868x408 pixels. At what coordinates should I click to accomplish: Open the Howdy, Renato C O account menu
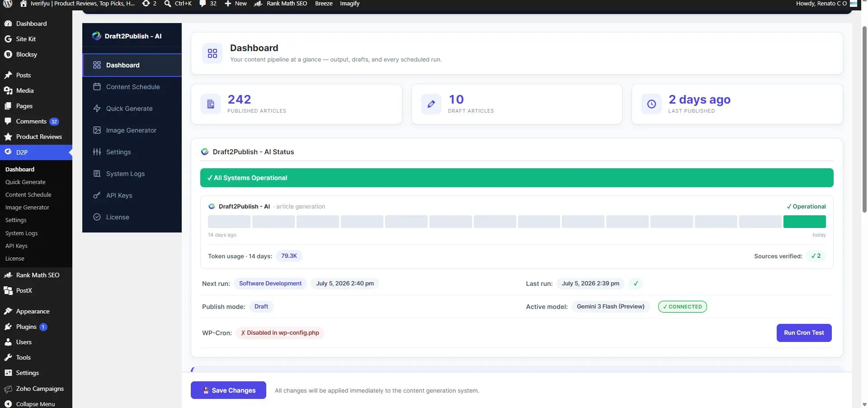coord(826,4)
